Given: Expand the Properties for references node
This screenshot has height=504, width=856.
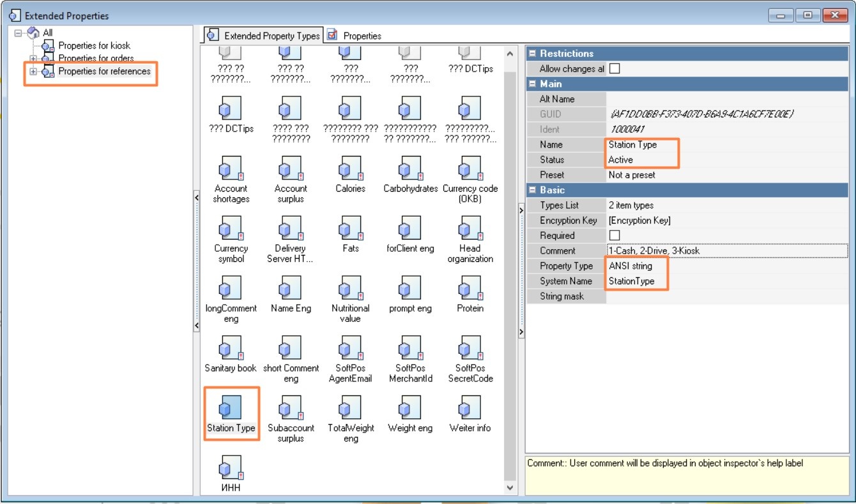Looking at the screenshot, I should (33, 72).
